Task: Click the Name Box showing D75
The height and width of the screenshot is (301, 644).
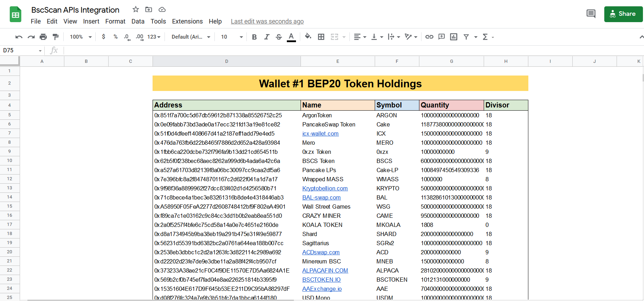Action: (21, 51)
